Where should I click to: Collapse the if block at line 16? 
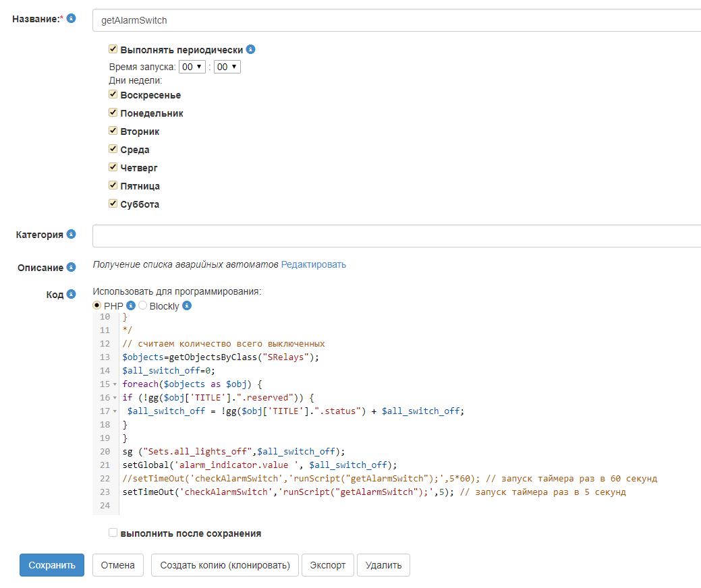click(x=115, y=398)
